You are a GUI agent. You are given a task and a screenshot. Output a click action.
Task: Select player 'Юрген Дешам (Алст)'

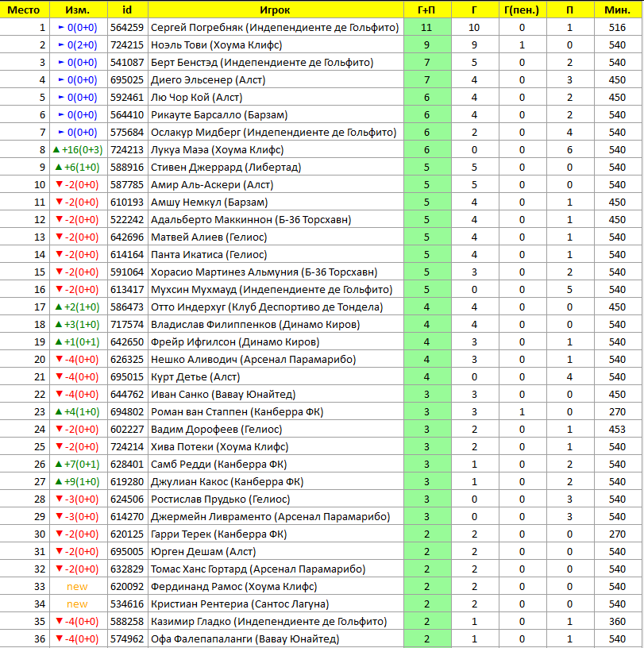tap(203, 551)
